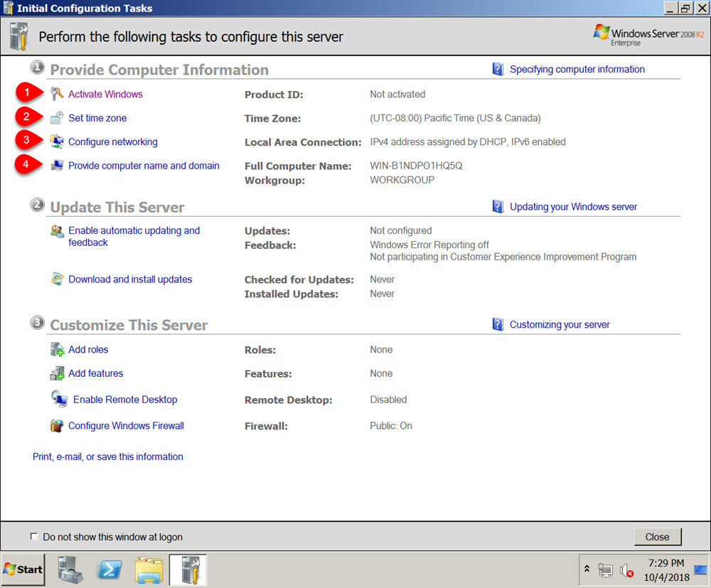Screen dimensions: 711x588
Task: Open Activate Windows via its key icon
Action: (x=55, y=93)
